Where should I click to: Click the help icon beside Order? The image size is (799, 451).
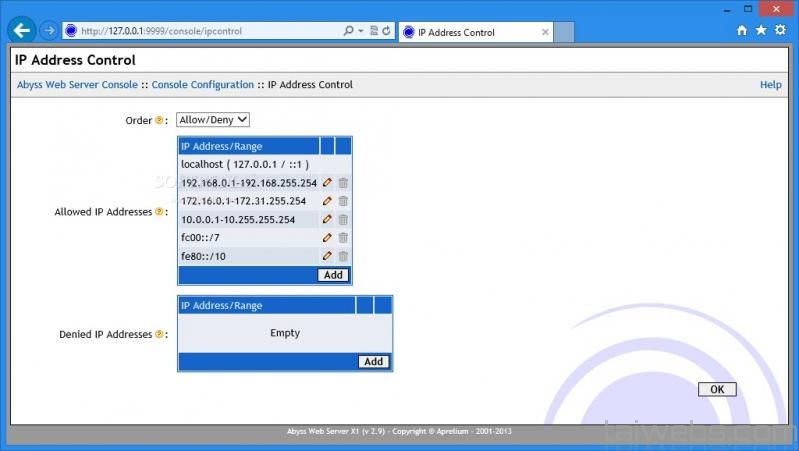tap(160, 121)
